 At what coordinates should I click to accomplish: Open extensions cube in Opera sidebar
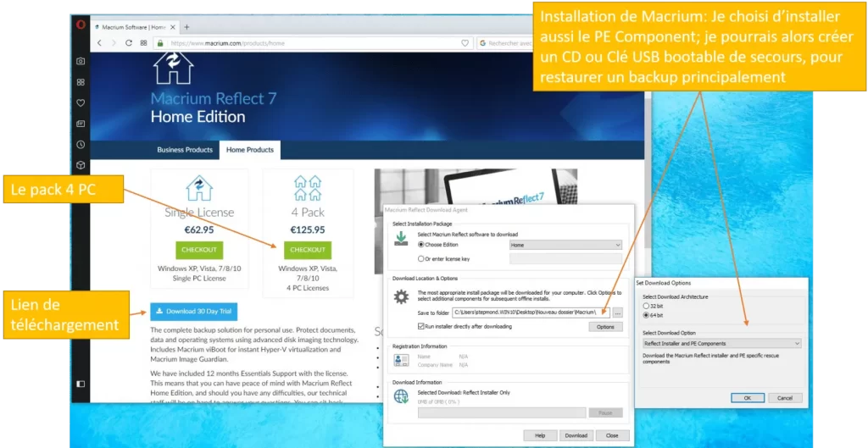81,165
